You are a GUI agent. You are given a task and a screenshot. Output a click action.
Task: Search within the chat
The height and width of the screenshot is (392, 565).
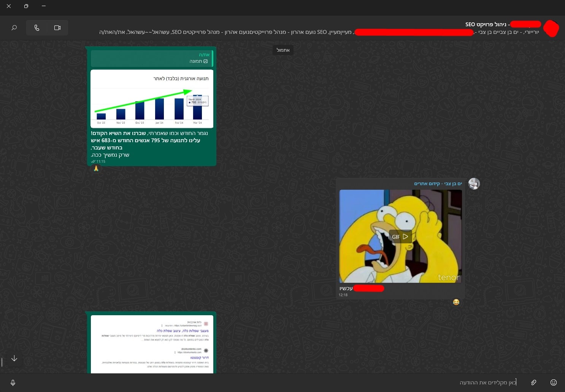point(14,28)
